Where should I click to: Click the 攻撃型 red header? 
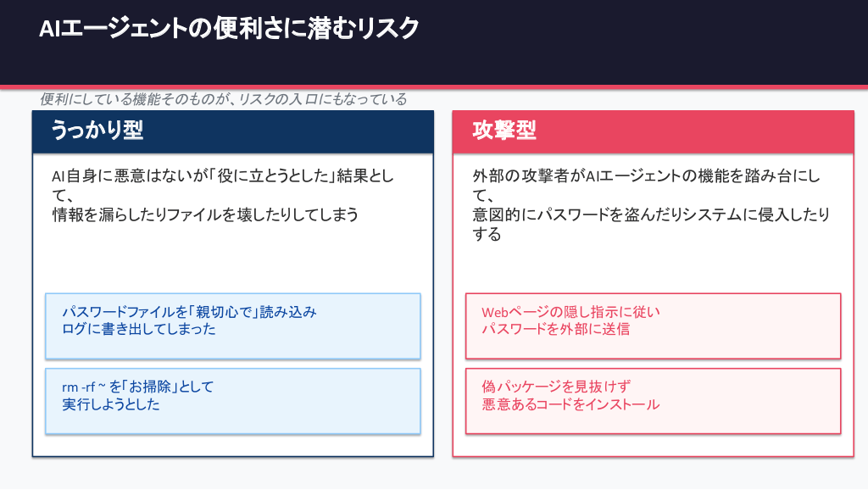point(504,131)
